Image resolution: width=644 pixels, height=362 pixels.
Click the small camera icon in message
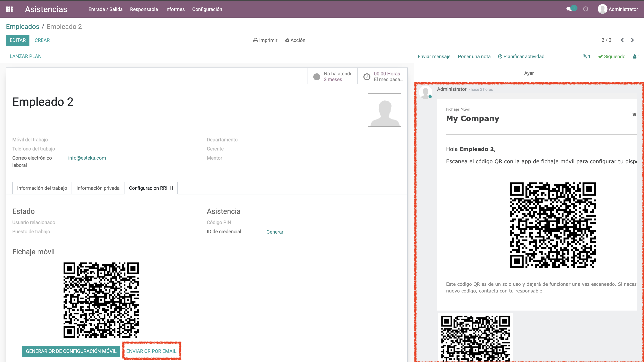[634, 114]
